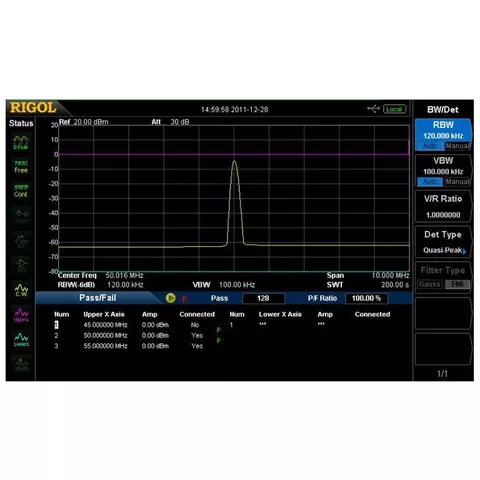Click the Local mode indicator button

(394, 109)
